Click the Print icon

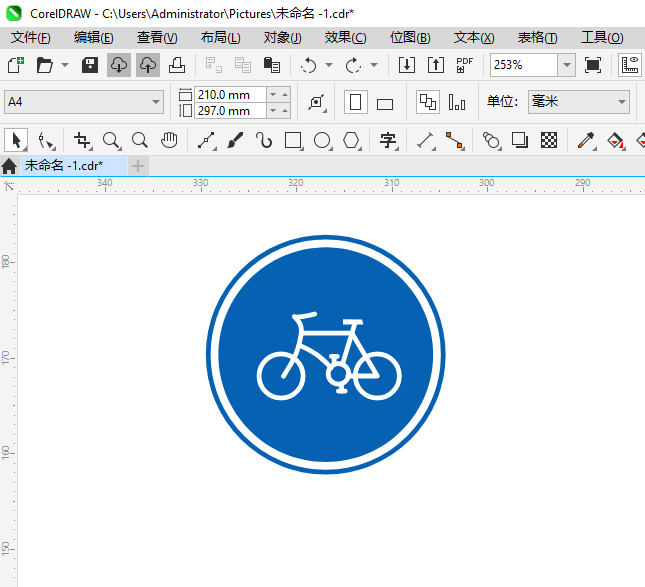click(177, 65)
